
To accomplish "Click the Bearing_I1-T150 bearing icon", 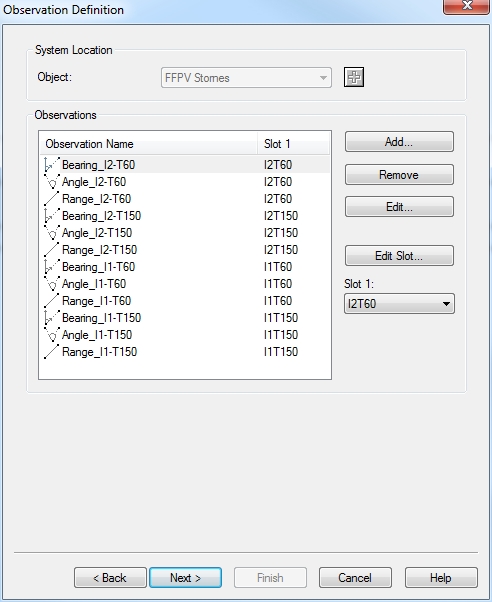I will click(52, 318).
